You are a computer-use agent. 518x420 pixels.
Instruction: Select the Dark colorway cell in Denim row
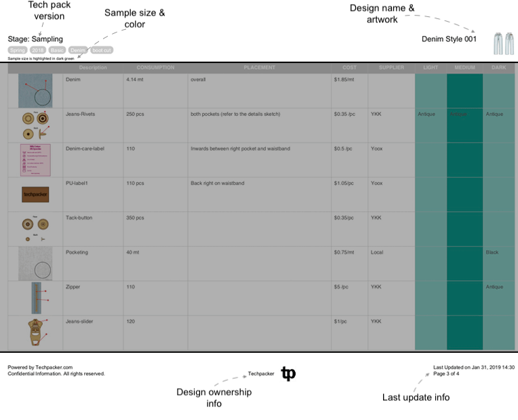pos(498,91)
